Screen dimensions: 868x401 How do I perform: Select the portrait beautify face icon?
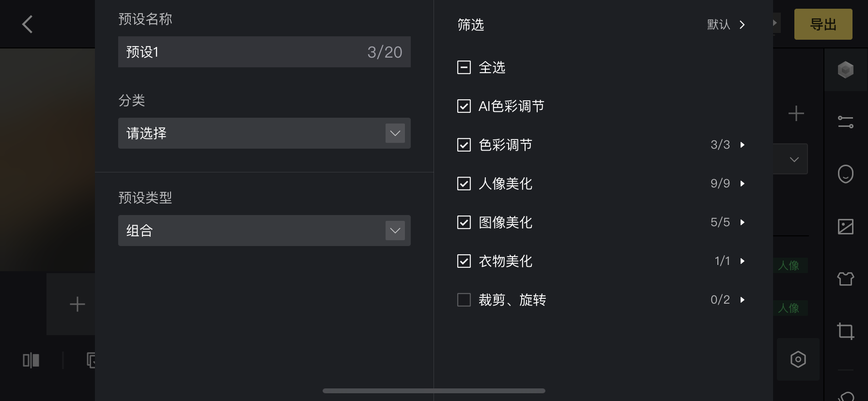[846, 173]
